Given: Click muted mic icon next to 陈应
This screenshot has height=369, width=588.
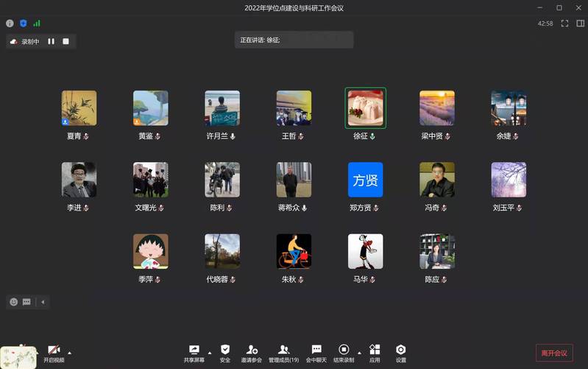Looking at the screenshot, I should click(x=444, y=280).
